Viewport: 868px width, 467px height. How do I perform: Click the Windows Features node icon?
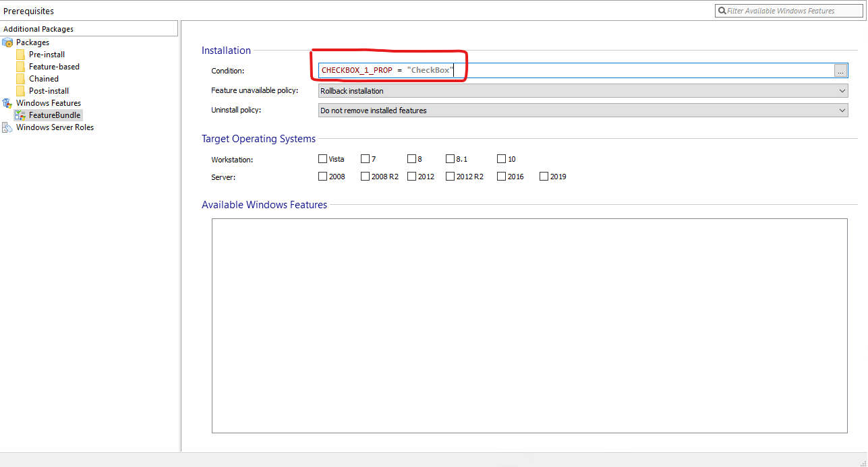coord(7,103)
